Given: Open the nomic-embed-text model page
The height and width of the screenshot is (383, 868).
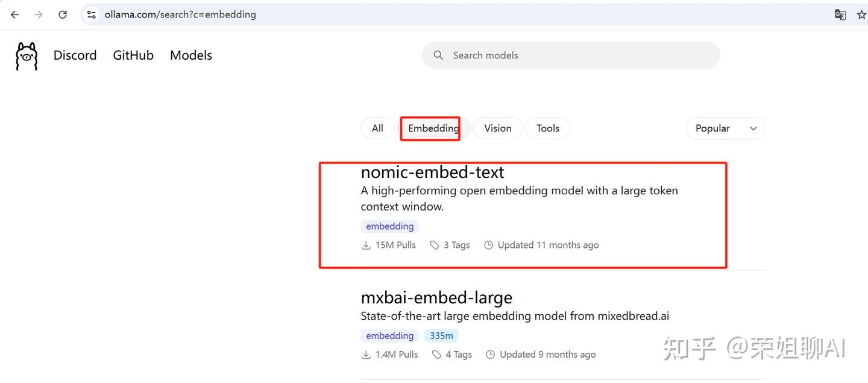Looking at the screenshot, I should (x=432, y=173).
